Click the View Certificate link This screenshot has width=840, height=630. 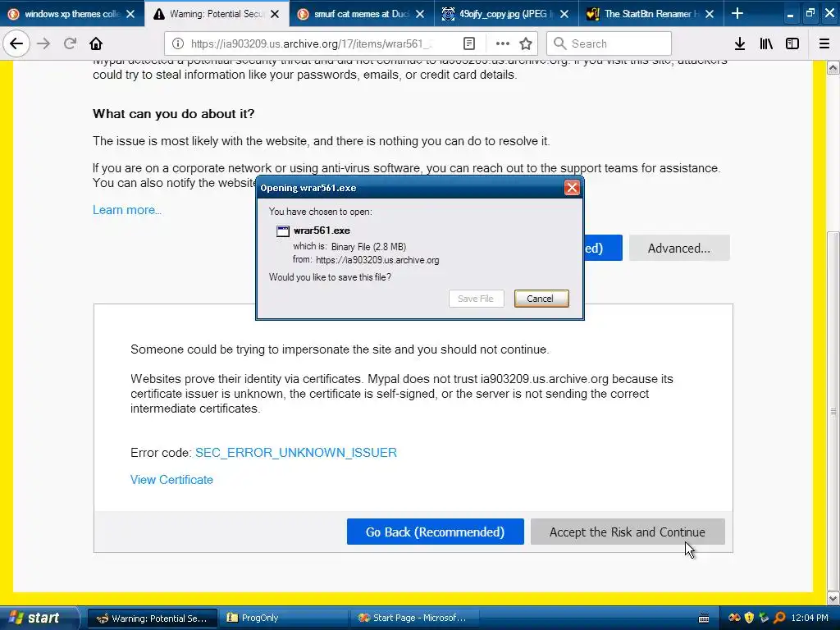pyautogui.click(x=171, y=480)
